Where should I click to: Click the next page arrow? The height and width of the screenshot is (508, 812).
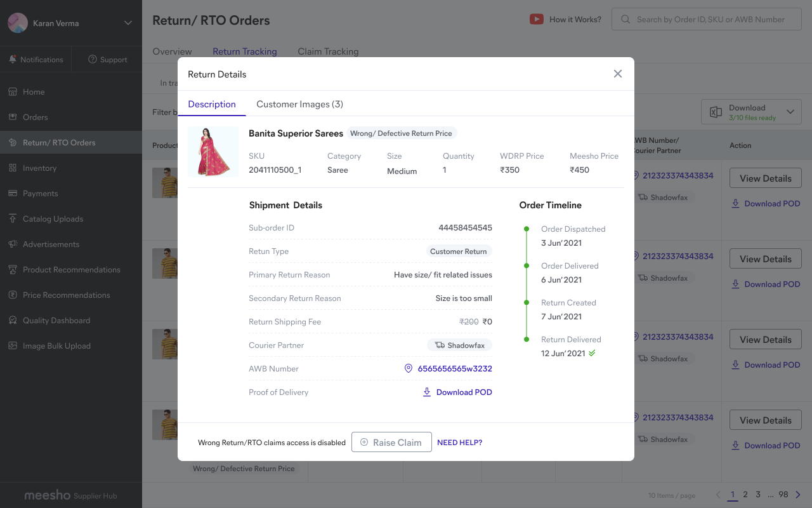[799, 495]
